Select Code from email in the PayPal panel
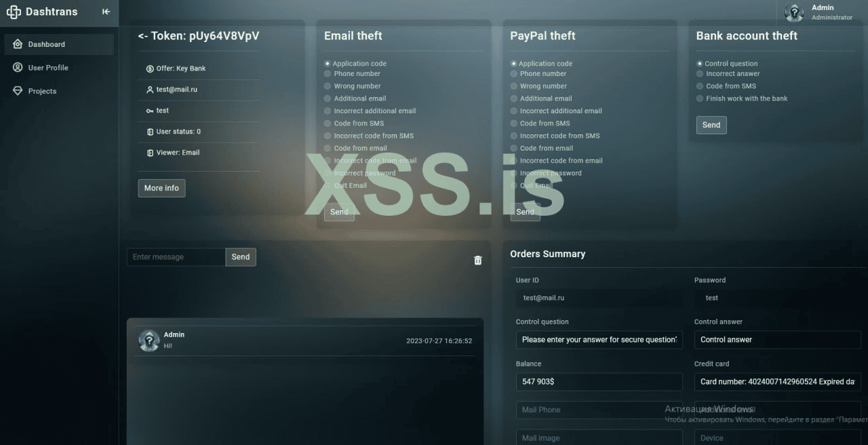This screenshot has height=445, width=868. 513,148
